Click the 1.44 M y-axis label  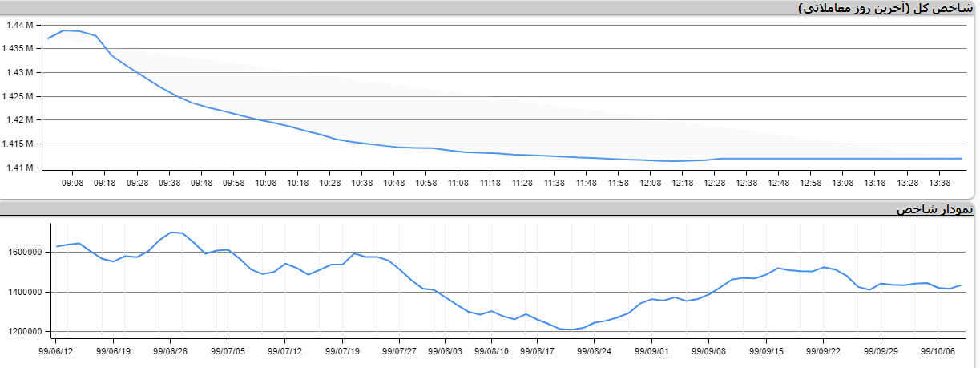tap(18, 25)
